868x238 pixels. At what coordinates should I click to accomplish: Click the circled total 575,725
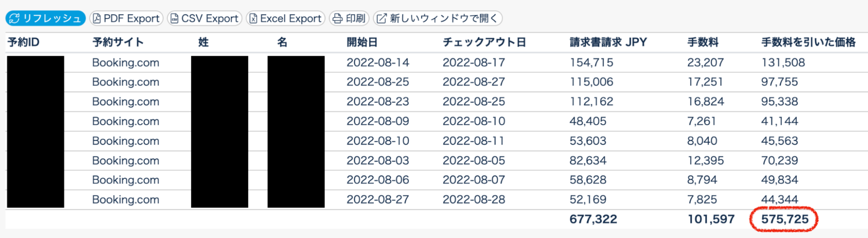click(784, 219)
